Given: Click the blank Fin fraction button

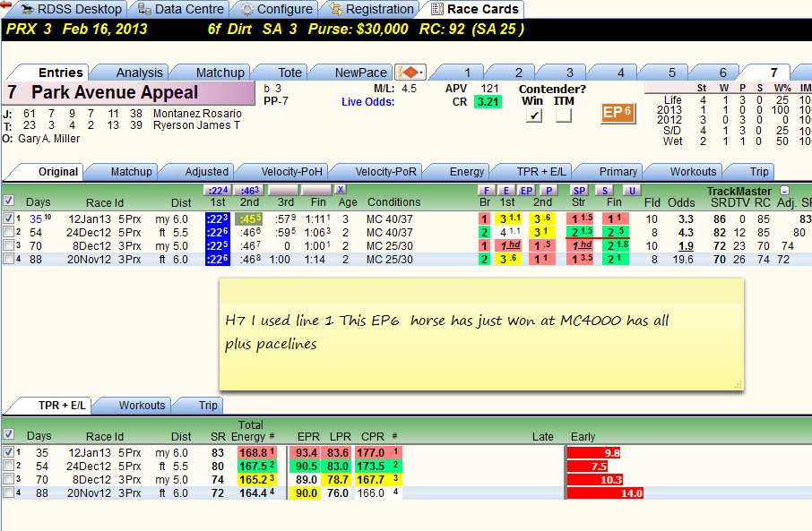Looking at the screenshot, I should click(x=315, y=190).
